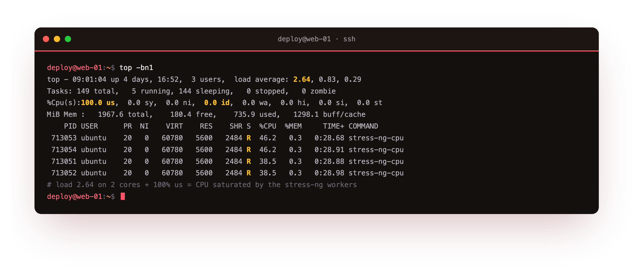
Task: Click the %CPU column header
Action: tap(268, 126)
